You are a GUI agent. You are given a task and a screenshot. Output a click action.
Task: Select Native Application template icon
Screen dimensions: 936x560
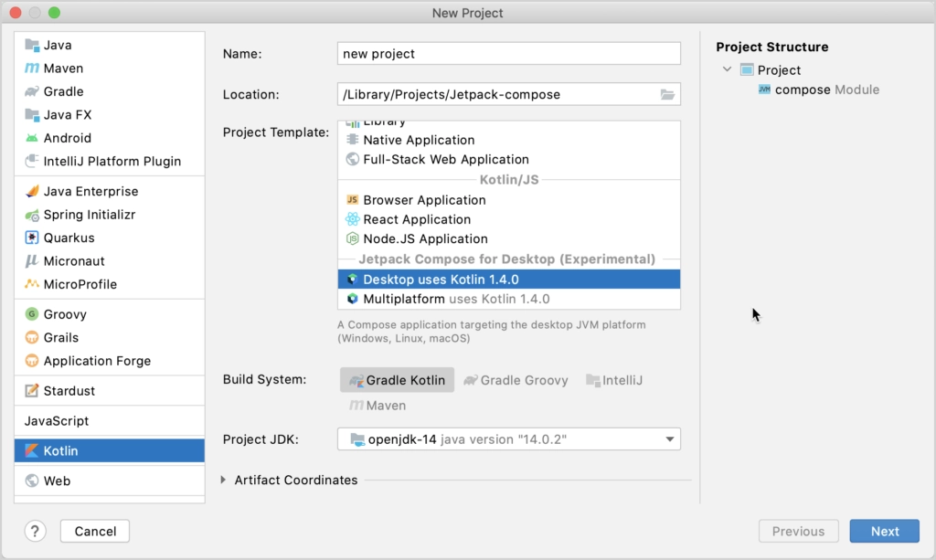(x=353, y=140)
